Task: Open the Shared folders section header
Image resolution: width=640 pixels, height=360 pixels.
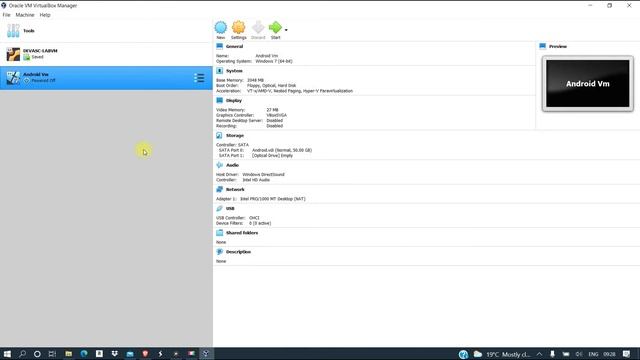Action: point(242,233)
